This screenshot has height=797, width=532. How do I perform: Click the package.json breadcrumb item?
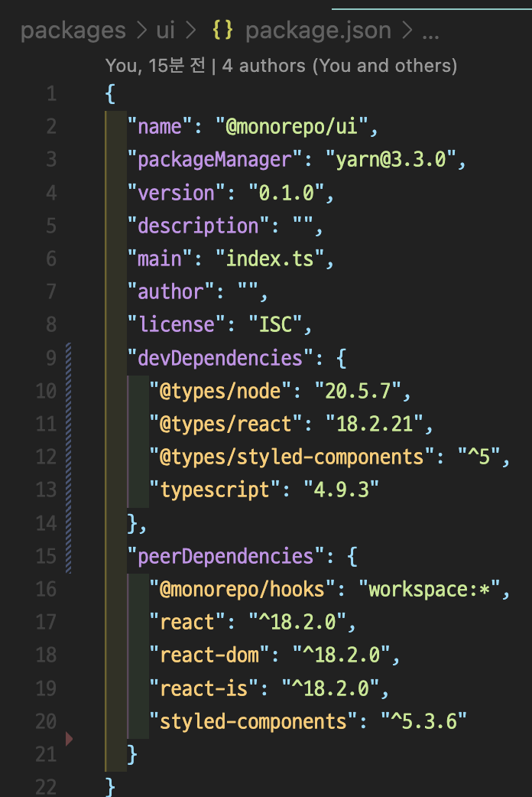click(x=318, y=31)
